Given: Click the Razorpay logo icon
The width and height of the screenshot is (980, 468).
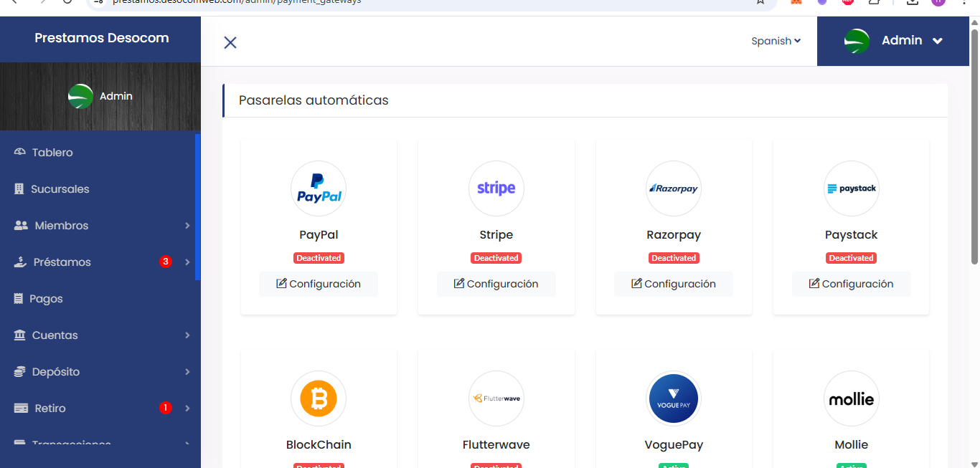Looking at the screenshot, I should pos(674,188).
